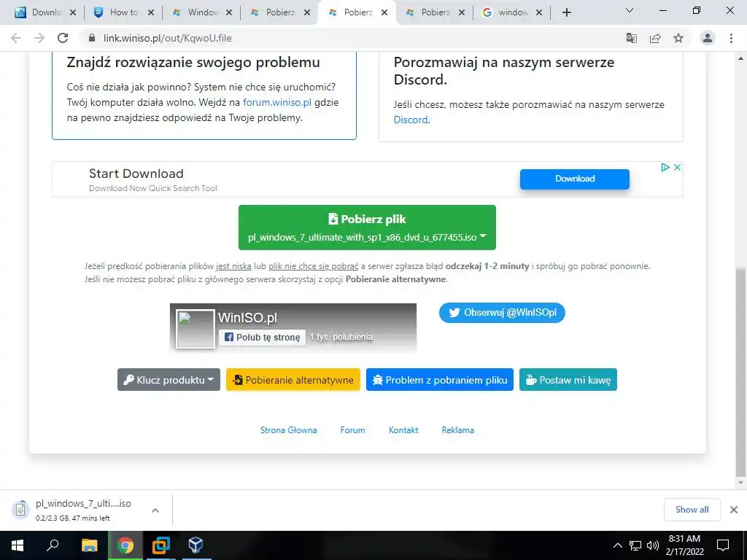Open the Google Translate page icon

tap(632, 38)
